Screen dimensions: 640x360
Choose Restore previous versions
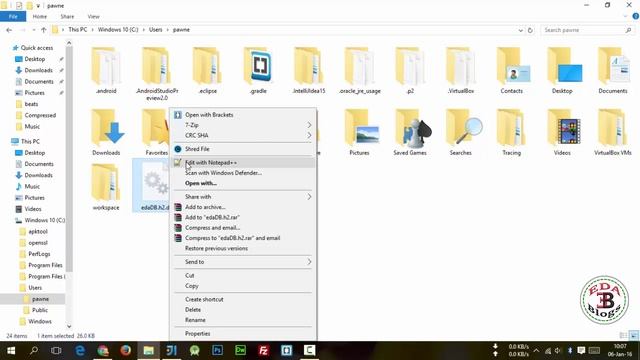click(243, 248)
